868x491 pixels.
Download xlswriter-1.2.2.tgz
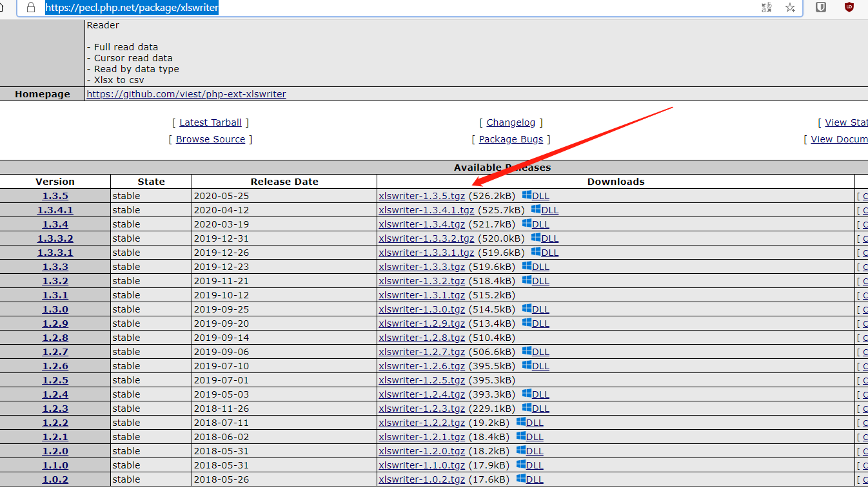click(422, 423)
